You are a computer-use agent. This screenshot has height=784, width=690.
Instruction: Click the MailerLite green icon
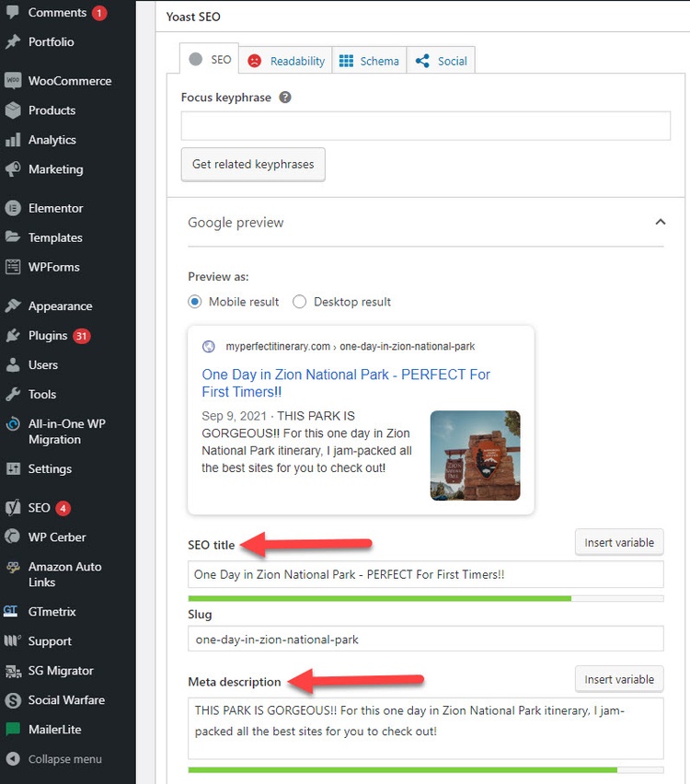pyautogui.click(x=13, y=729)
